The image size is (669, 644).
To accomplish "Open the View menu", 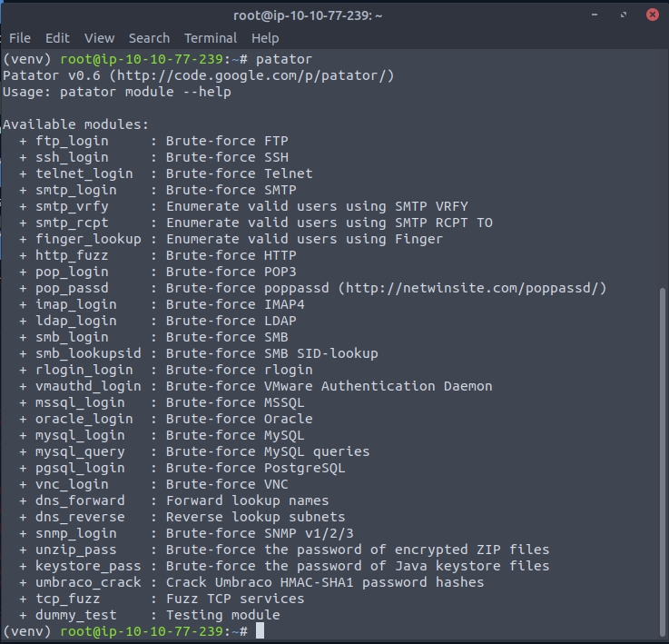I will point(99,38).
